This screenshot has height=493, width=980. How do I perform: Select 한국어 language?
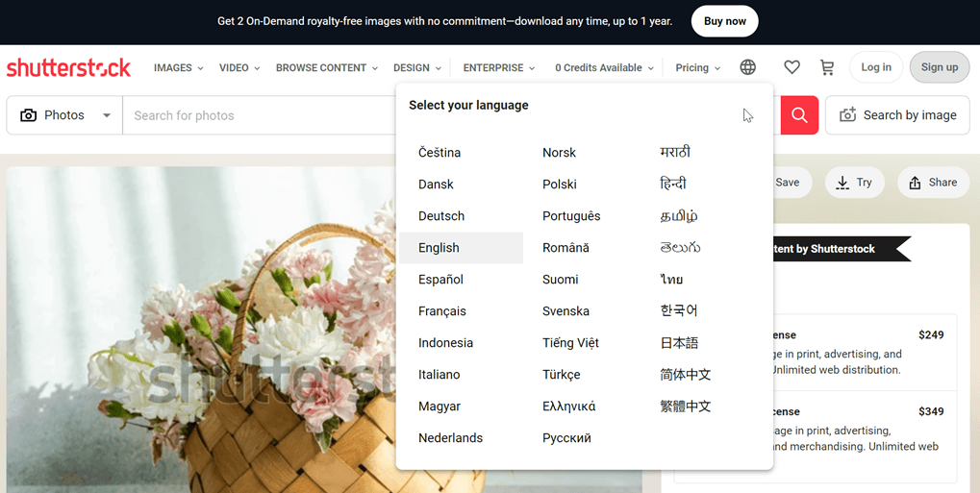pos(679,310)
